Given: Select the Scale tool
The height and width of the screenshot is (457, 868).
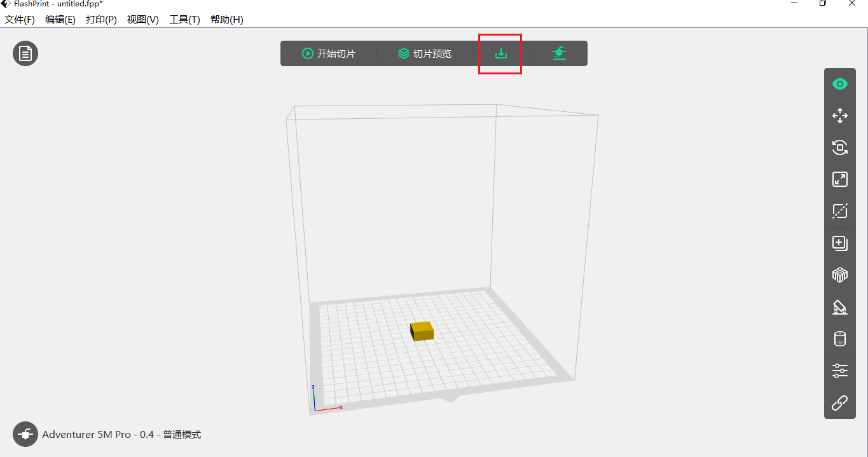Looking at the screenshot, I should coord(840,179).
